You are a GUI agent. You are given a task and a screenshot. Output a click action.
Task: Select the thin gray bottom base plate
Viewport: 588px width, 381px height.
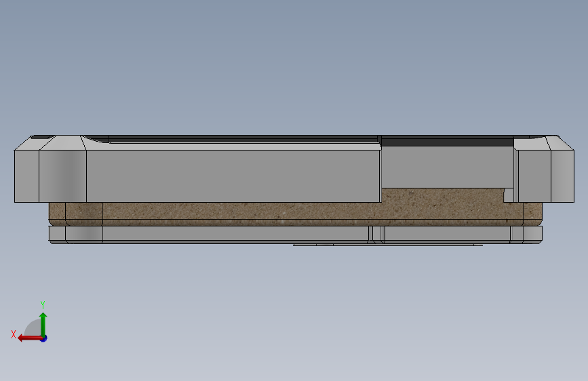coord(296,235)
